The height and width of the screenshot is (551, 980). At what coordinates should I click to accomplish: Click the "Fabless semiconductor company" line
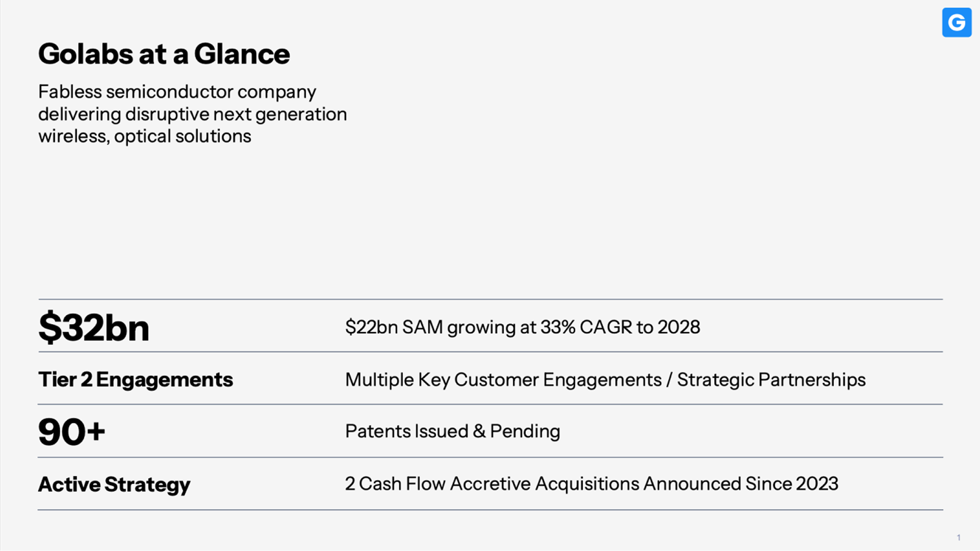pyautogui.click(x=177, y=92)
